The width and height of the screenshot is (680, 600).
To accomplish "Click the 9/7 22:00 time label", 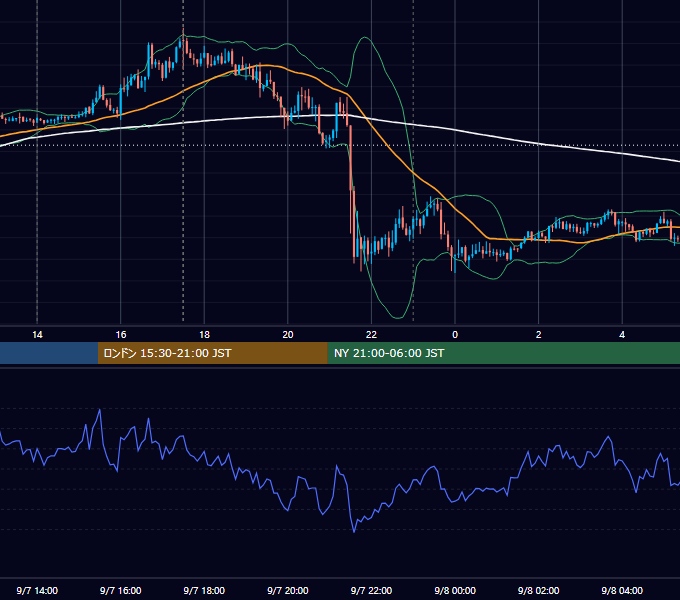I will coord(371,590).
